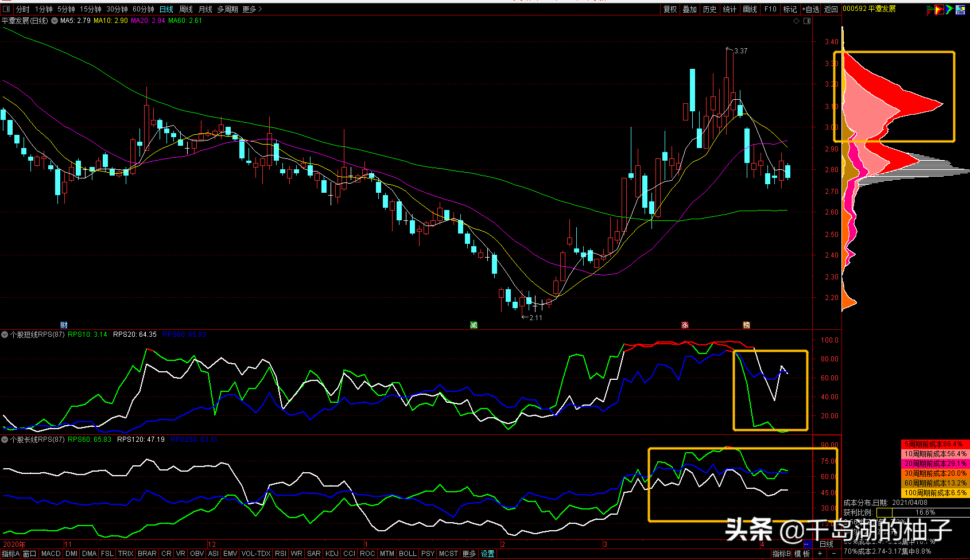Image resolution: width=970 pixels, height=560 pixels.
Task: Toggle the side panel icon near diamond
Action: click(807, 21)
